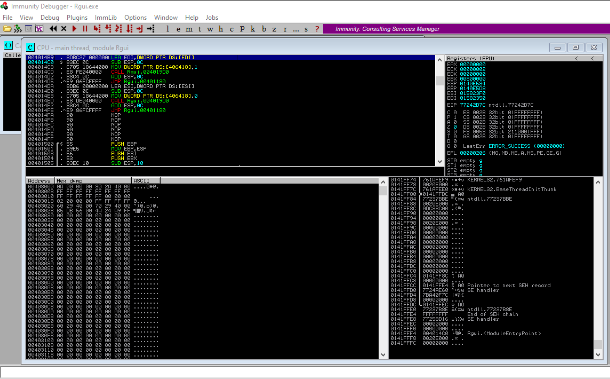The image size is (610, 379).
Task: Click the stack pane scroll-down arrow
Action: coord(598,354)
